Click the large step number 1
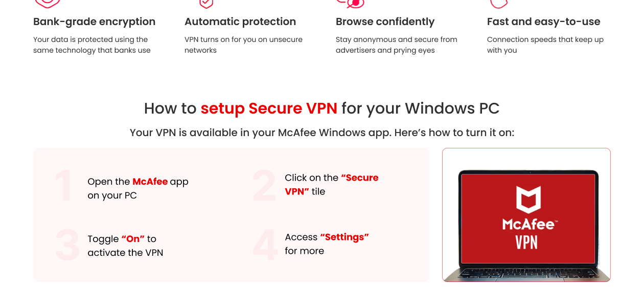Screen dimensions: 644x307 point(64,187)
